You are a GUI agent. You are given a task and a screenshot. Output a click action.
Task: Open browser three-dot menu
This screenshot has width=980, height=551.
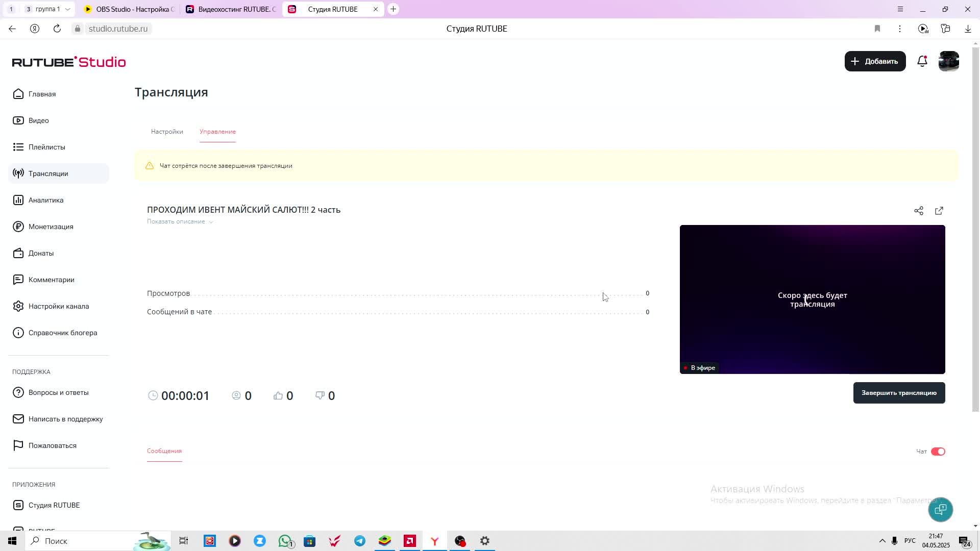point(900,29)
